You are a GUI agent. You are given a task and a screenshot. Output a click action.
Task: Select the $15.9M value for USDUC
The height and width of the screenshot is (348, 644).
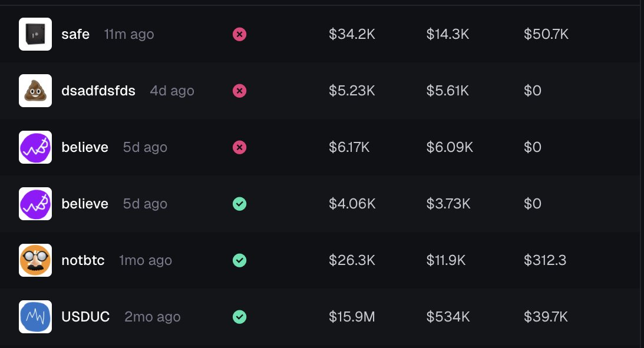click(x=352, y=317)
